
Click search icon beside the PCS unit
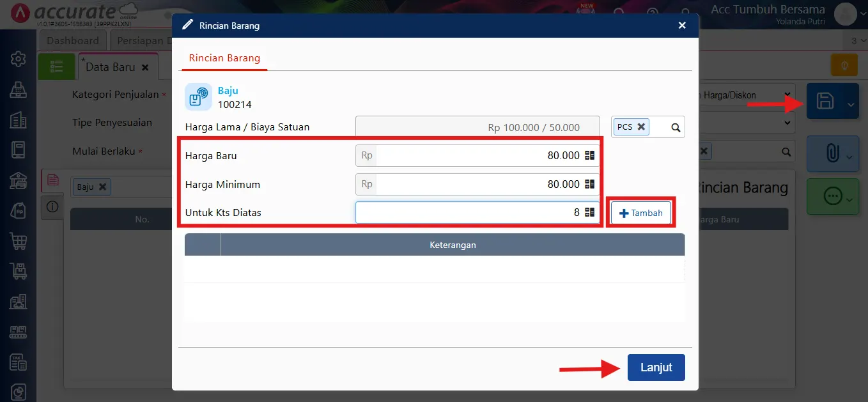(676, 127)
